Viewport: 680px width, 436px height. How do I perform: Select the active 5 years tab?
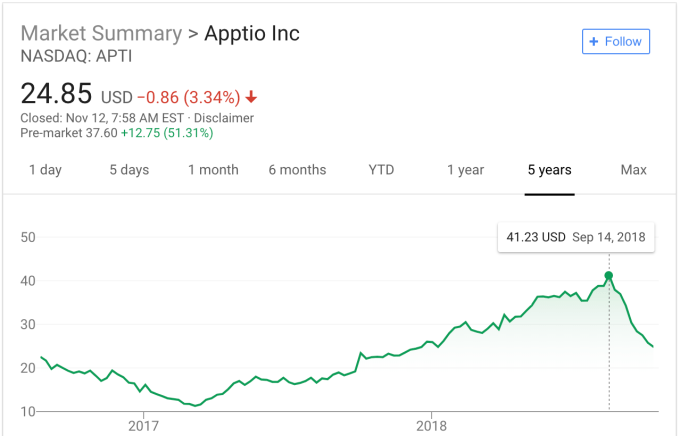pyautogui.click(x=550, y=170)
